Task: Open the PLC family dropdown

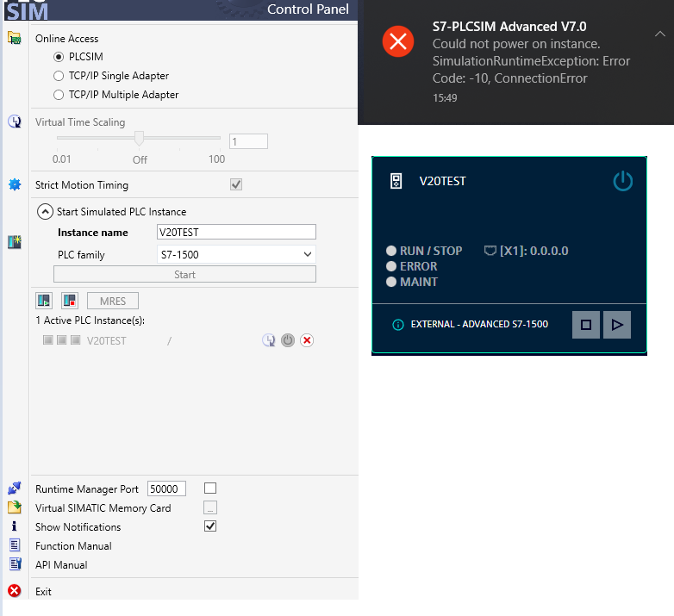Action: coord(308,255)
